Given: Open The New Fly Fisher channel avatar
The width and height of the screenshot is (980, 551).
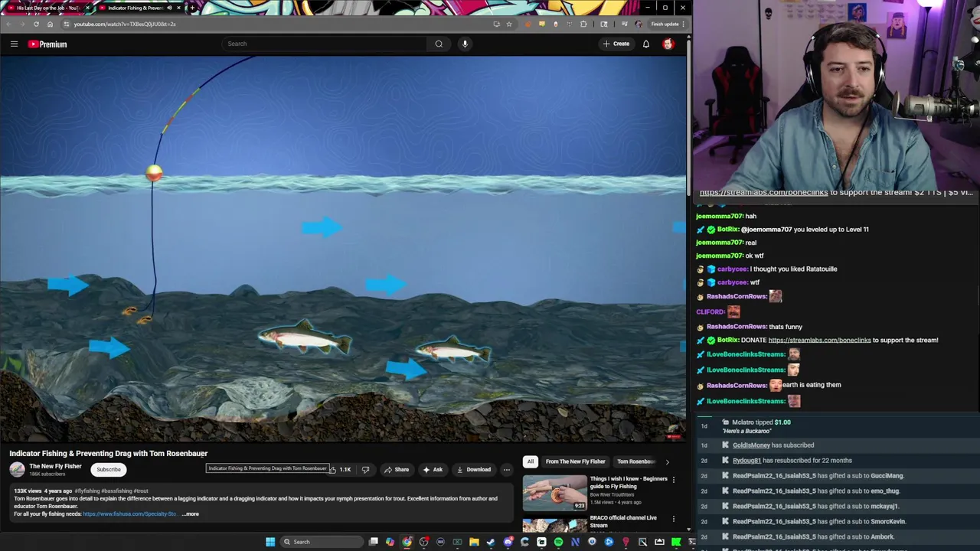Looking at the screenshot, I should (x=17, y=469).
